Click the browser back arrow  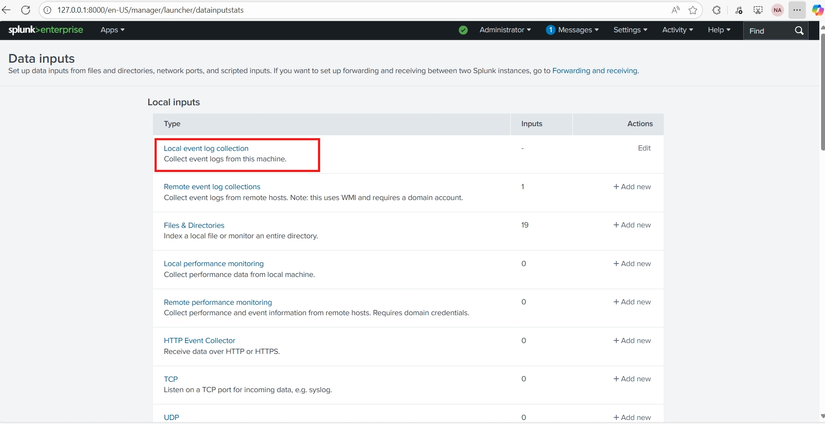[6, 10]
